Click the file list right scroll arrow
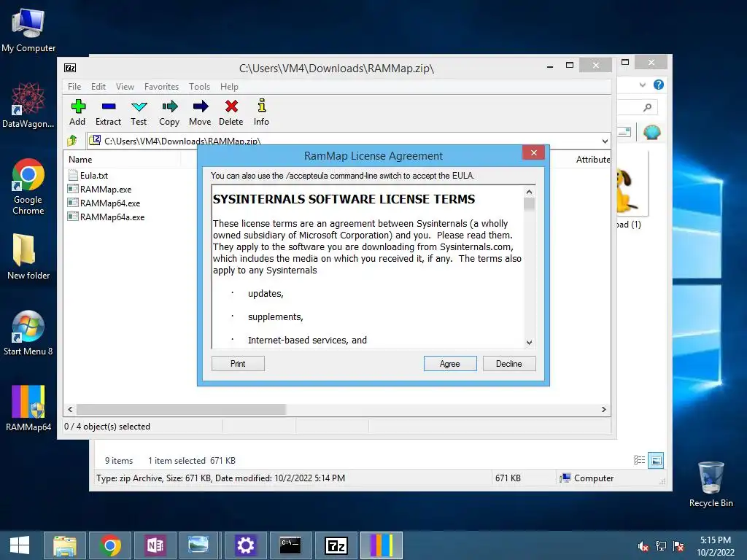Screen dimensions: 747x560 [603, 410]
